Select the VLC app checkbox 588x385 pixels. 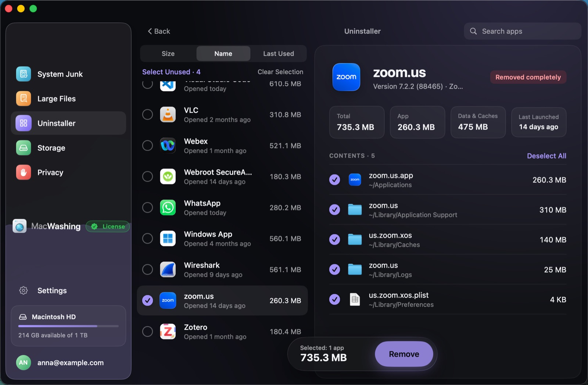[148, 115]
